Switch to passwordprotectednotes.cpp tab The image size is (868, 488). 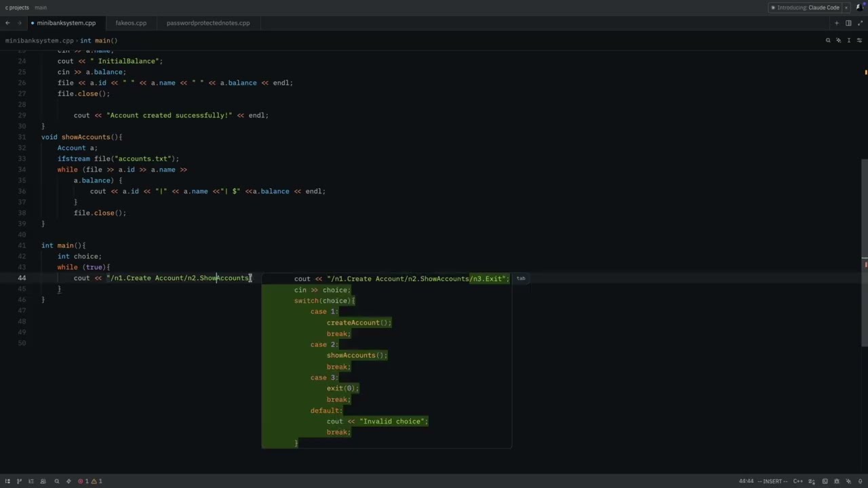click(x=208, y=23)
